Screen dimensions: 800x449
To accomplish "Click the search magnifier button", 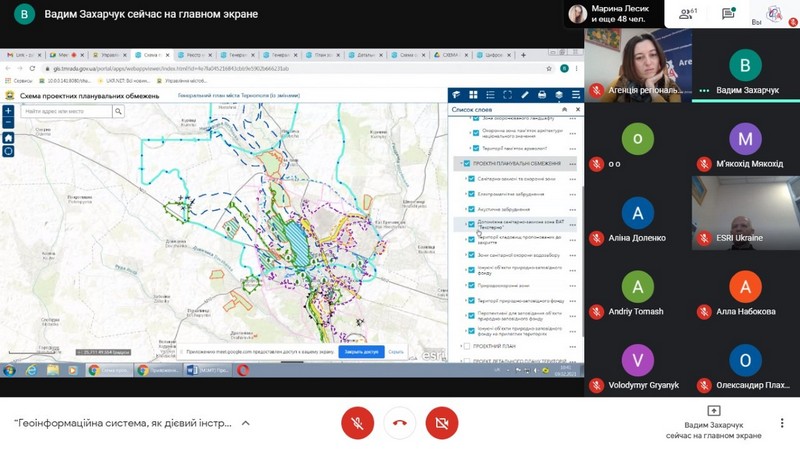I will pos(118,111).
